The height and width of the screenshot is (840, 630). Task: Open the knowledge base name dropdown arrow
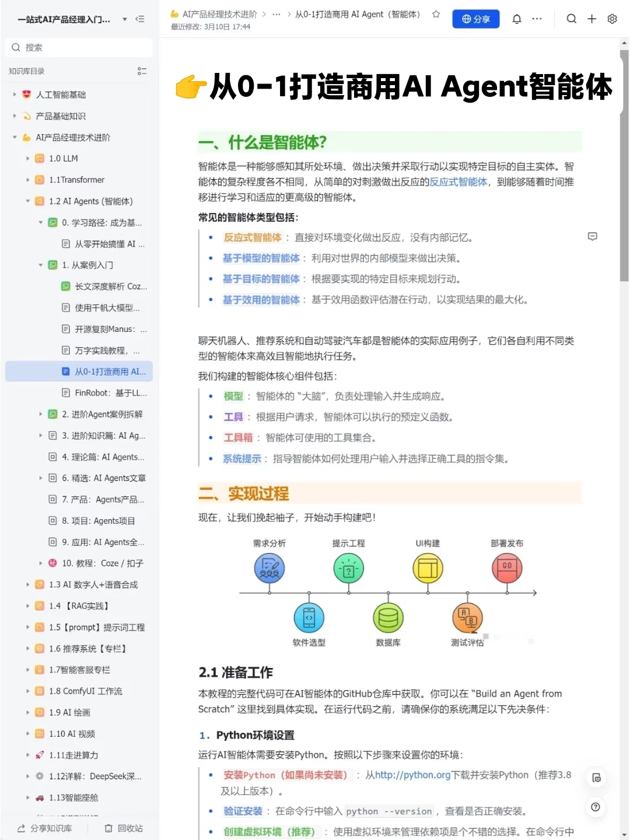[x=125, y=19]
